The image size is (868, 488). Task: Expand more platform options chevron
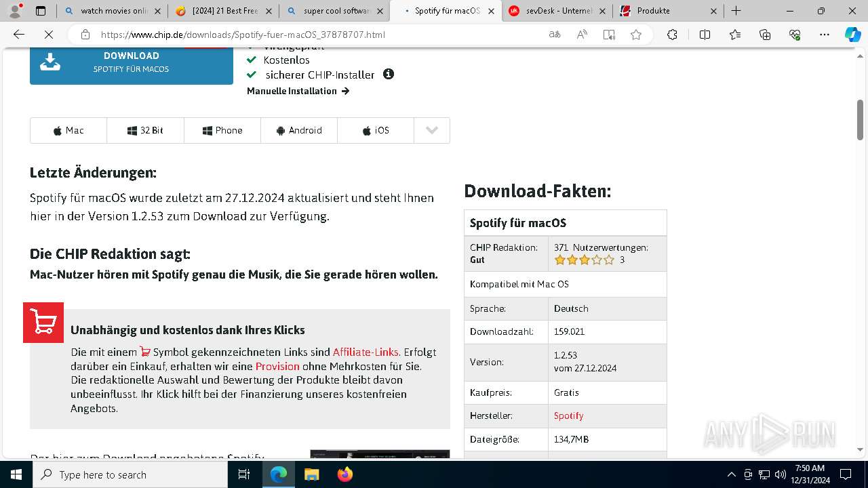point(432,130)
